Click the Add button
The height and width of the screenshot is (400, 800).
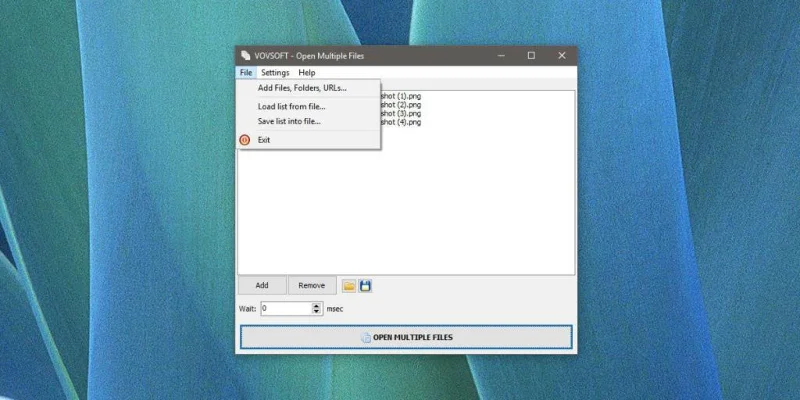tap(262, 285)
